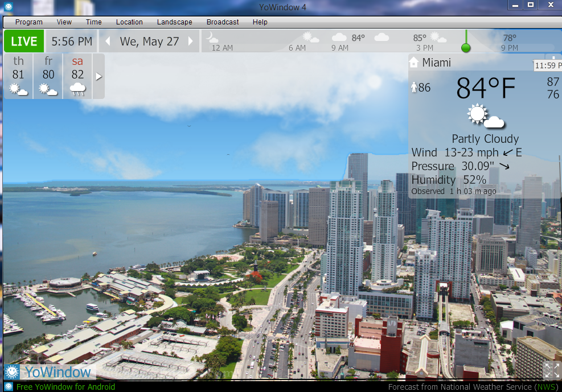Click the LIVE mode button
Viewport: 562px width, 392px height.
[24, 42]
